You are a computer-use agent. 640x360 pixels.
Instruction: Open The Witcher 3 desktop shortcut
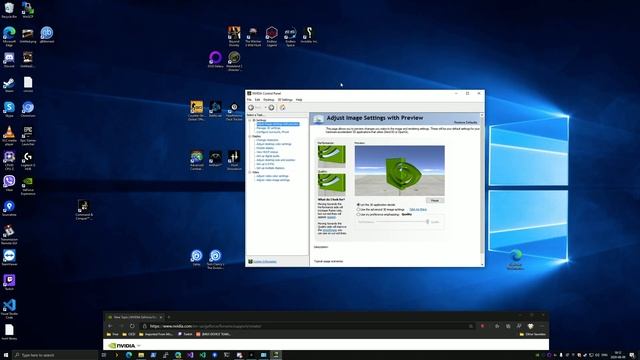[253, 36]
